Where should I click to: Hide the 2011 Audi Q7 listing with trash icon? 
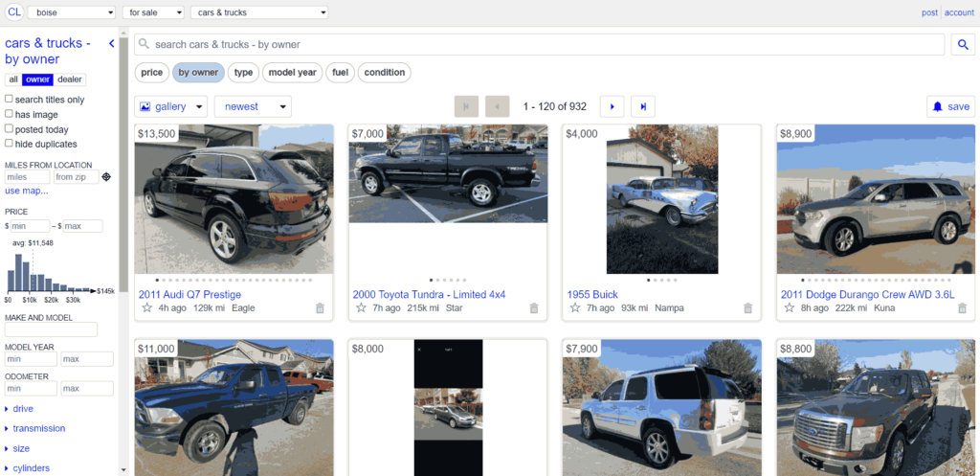pos(320,307)
